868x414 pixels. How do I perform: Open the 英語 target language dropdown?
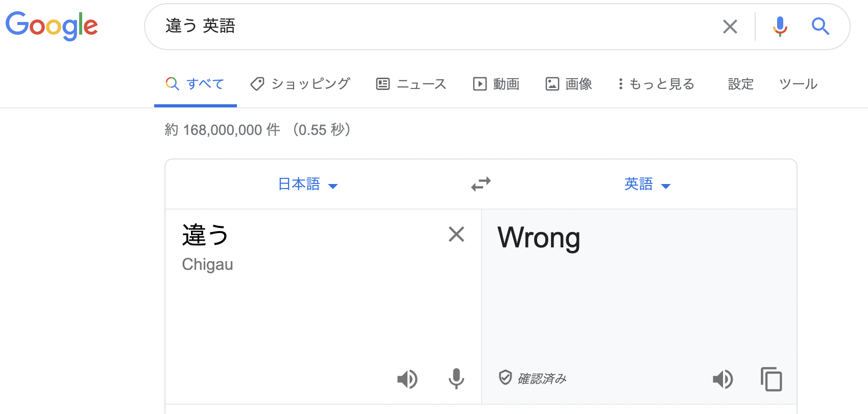pyautogui.click(x=647, y=184)
